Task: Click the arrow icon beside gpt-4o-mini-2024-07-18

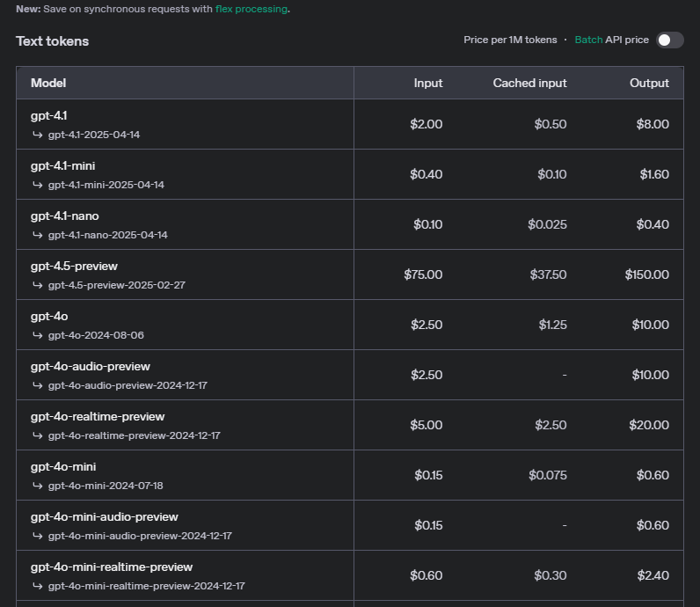Action: pos(38,486)
